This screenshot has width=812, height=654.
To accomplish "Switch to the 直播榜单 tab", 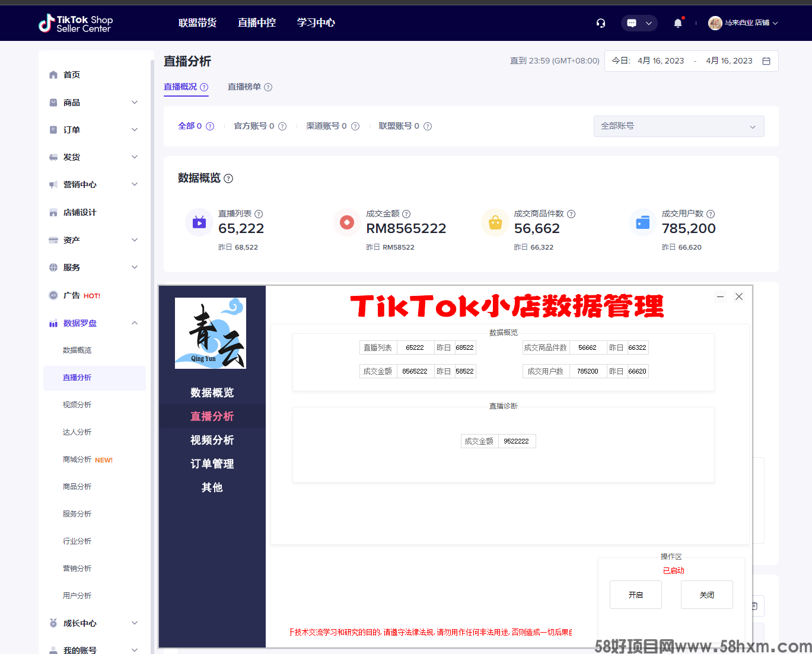I will pyautogui.click(x=244, y=87).
